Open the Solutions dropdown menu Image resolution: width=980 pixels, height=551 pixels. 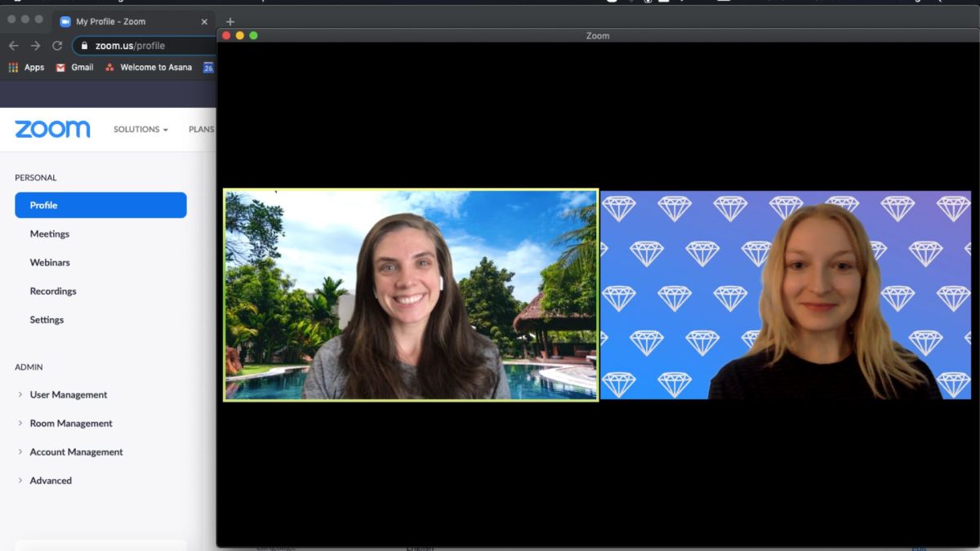[140, 129]
